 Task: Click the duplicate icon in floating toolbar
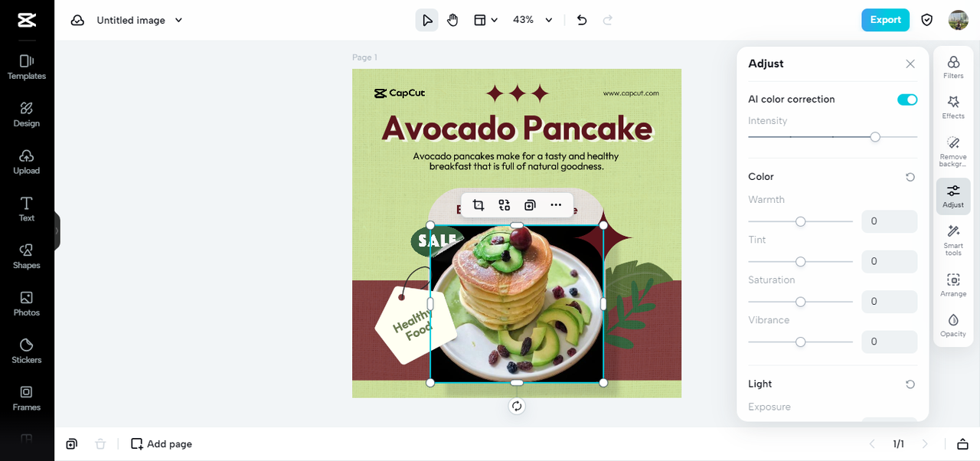tap(530, 205)
